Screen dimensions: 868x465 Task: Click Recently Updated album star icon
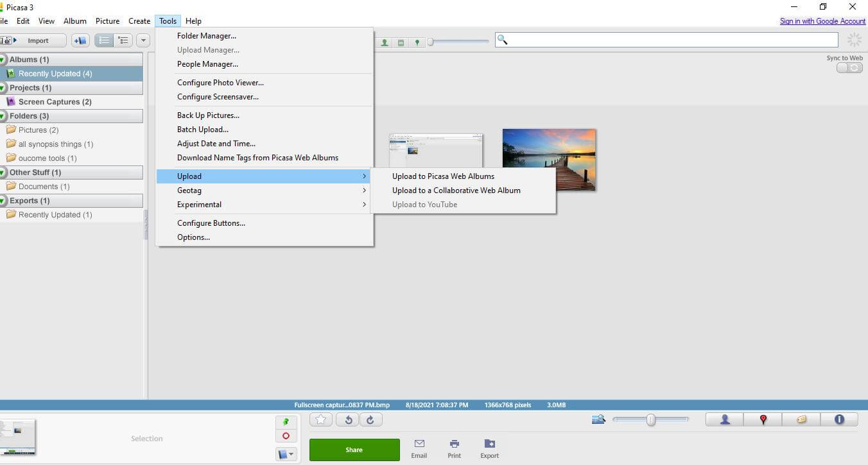coord(11,73)
